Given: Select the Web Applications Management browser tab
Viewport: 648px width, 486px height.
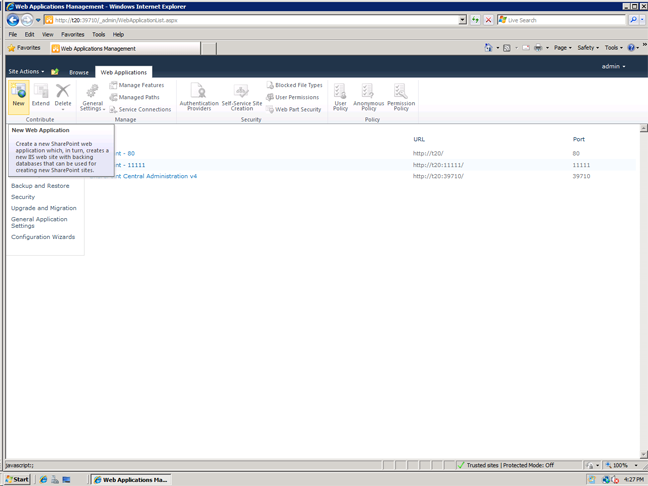Looking at the screenshot, I should [x=125, y=48].
